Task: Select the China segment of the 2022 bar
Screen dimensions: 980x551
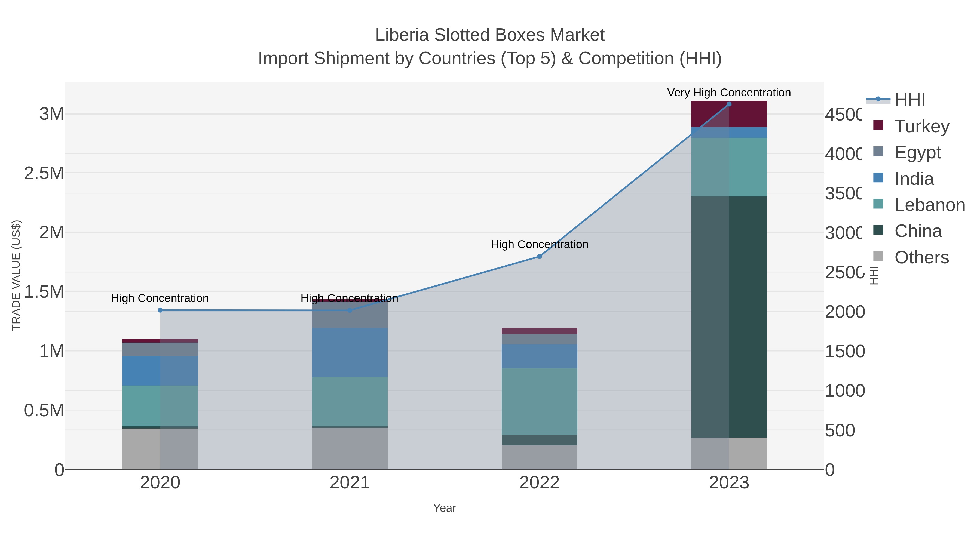Action: click(539, 440)
